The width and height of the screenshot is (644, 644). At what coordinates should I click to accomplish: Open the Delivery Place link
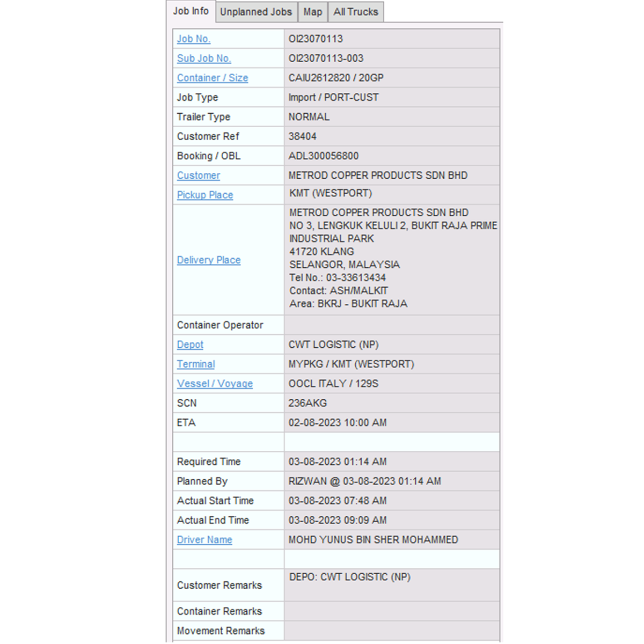tap(209, 260)
